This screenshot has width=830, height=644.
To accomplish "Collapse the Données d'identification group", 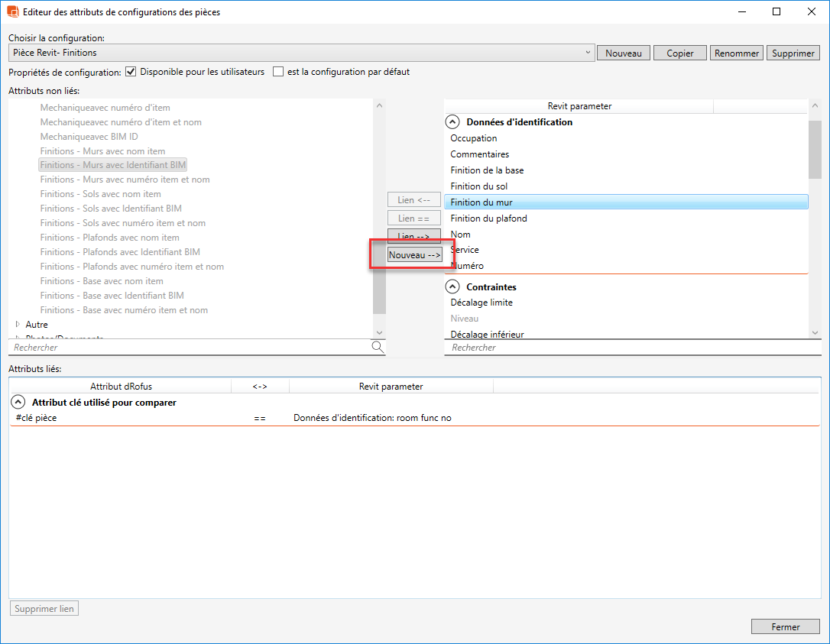I will point(452,121).
